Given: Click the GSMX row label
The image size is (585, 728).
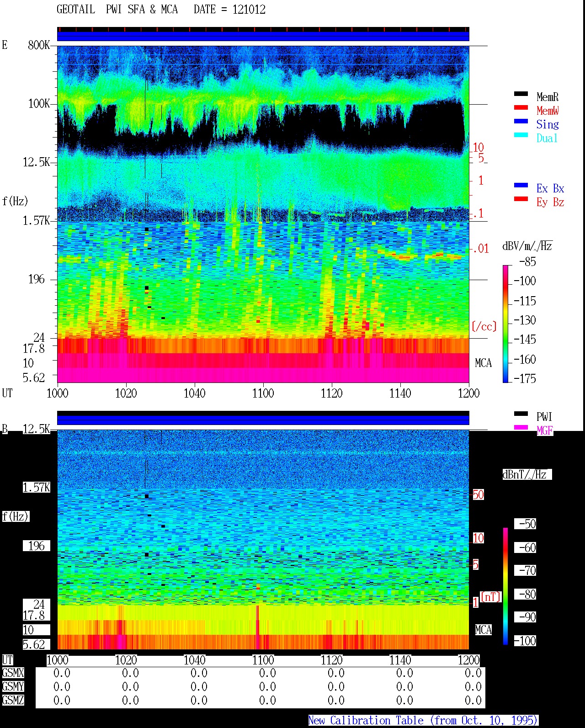Looking at the screenshot, I should pyautogui.click(x=13, y=673).
